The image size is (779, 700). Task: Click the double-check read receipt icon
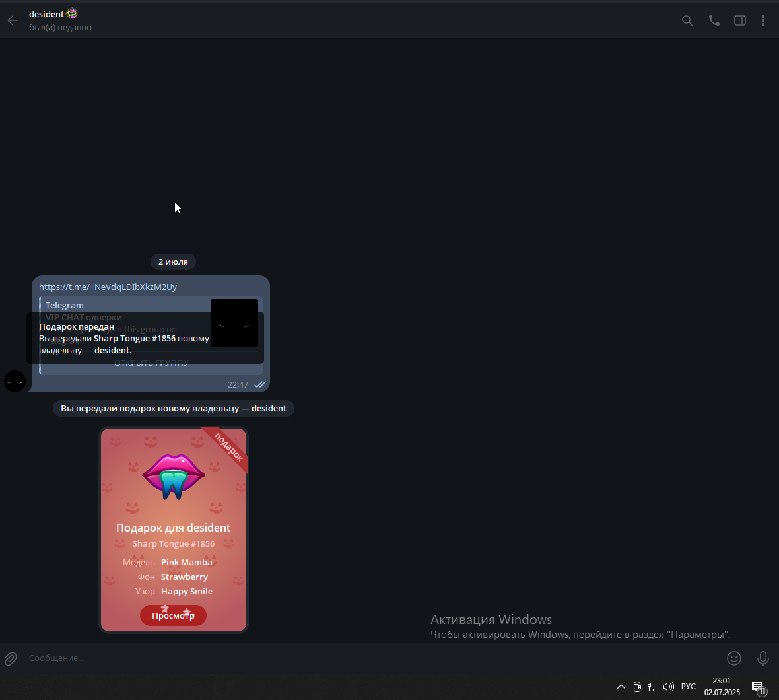(x=260, y=384)
